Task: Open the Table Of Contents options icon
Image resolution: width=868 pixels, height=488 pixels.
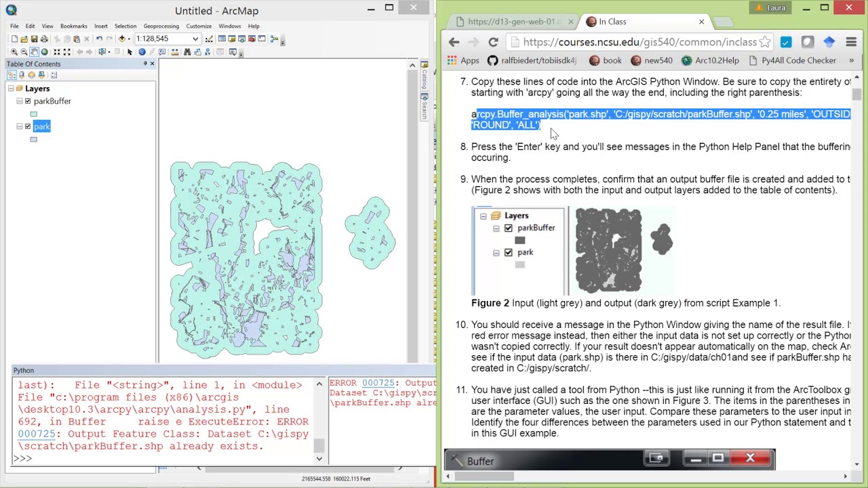Action: 54,75
